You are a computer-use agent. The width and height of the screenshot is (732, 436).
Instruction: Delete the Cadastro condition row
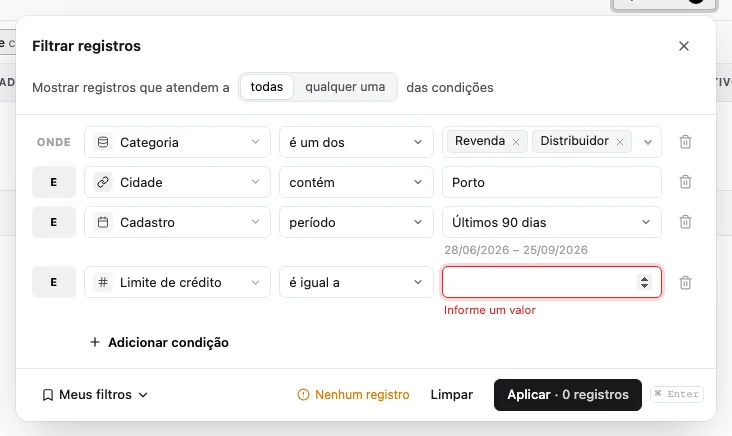[685, 222]
